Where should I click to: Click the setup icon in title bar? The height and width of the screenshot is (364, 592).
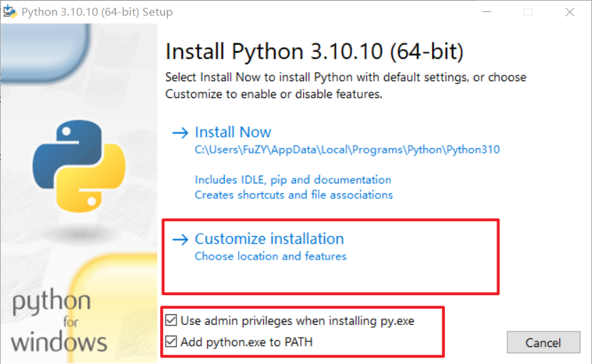coord(10,11)
